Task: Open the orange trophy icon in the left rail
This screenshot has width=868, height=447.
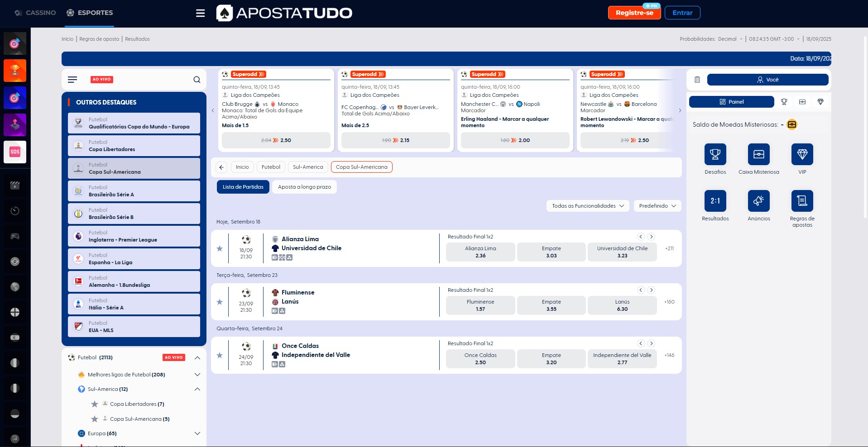Action: click(15, 71)
